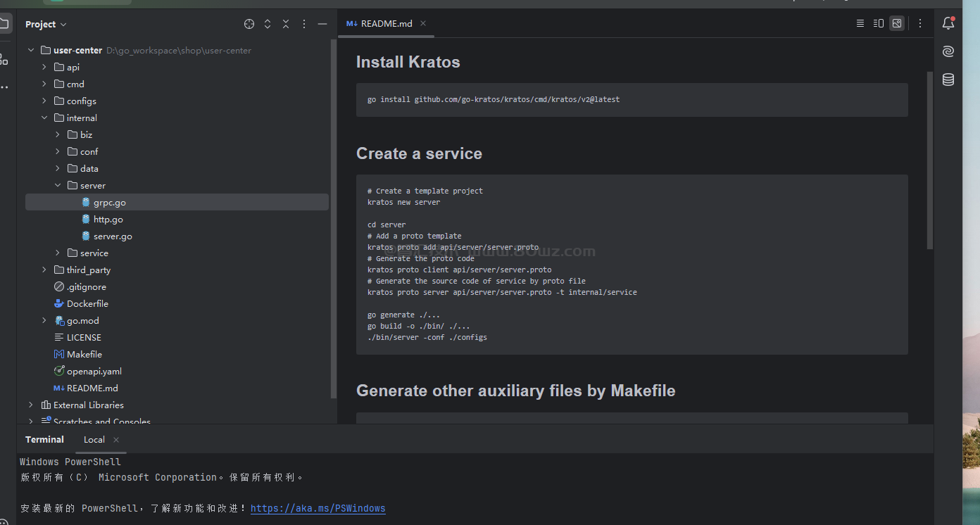
Task: Click the ignore icon beside .gitignore
Action: (59, 287)
